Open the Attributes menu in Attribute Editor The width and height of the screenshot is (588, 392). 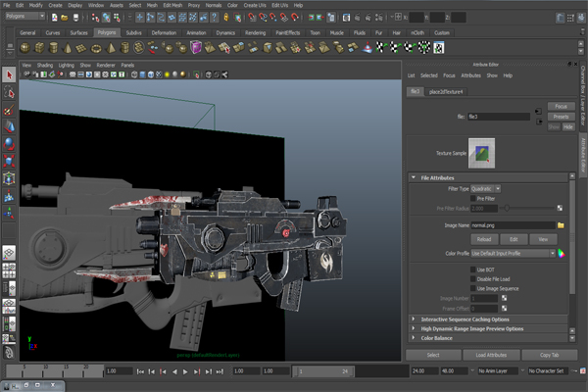coord(471,75)
